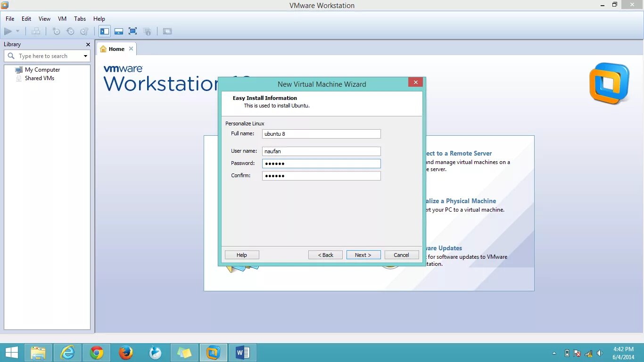Close the Home tab
The image size is (644, 362).
[x=131, y=49]
